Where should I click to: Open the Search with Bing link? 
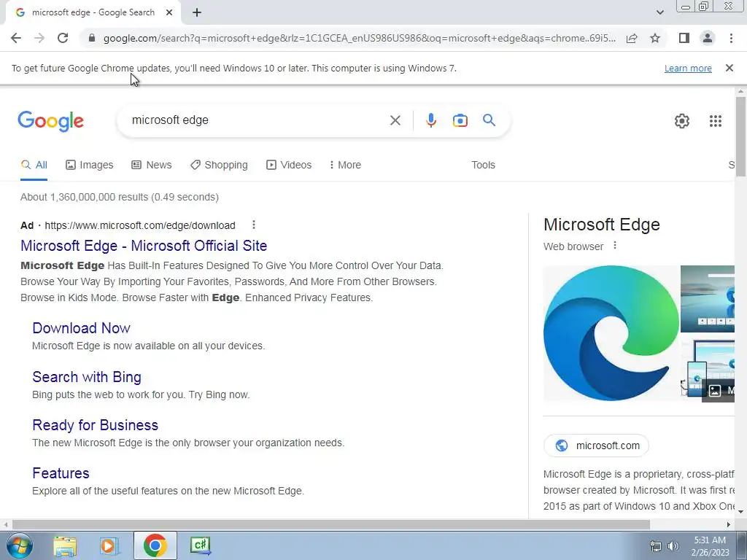point(87,377)
